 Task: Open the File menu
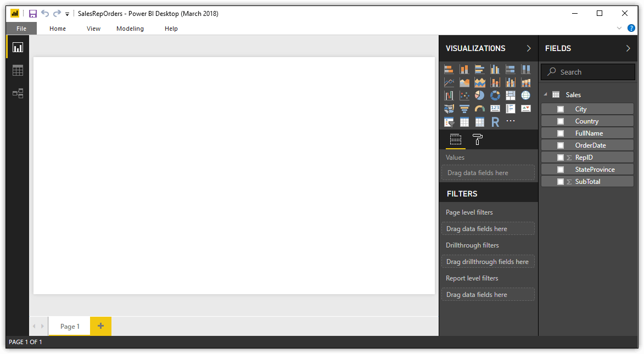21,29
